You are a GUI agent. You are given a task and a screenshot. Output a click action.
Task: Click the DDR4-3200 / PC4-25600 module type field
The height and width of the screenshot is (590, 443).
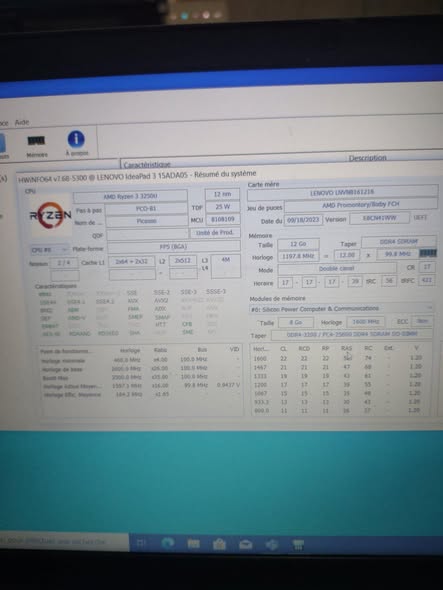352,334
